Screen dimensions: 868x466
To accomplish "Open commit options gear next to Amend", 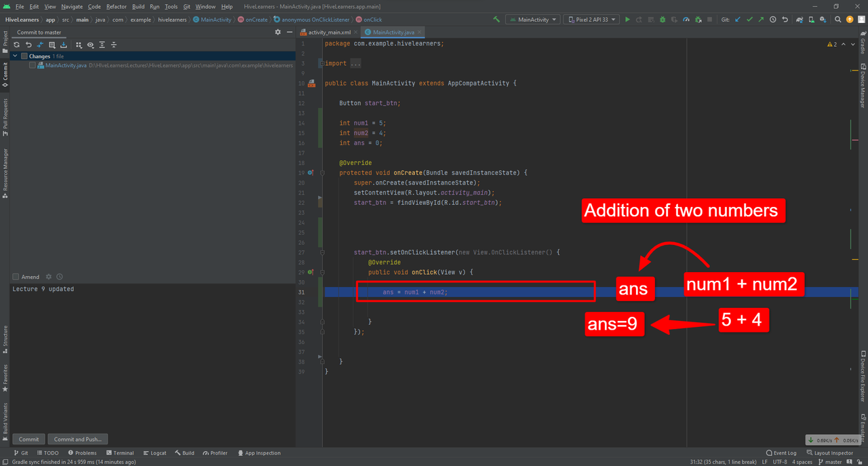I will tap(48, 277).
